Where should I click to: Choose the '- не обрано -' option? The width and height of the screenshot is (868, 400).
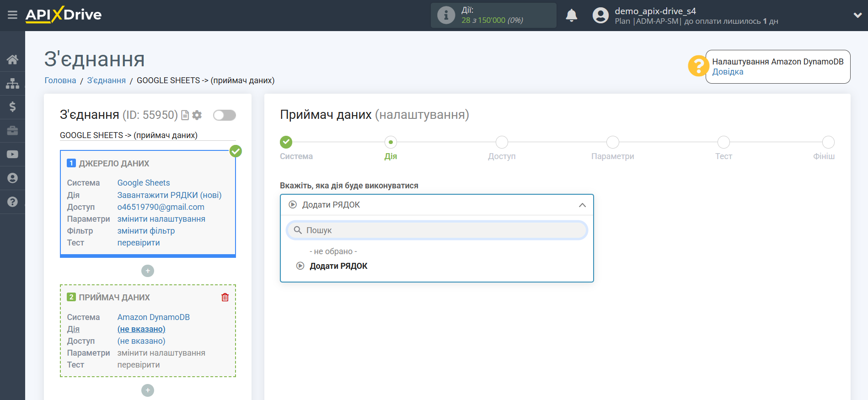point(333,251)
